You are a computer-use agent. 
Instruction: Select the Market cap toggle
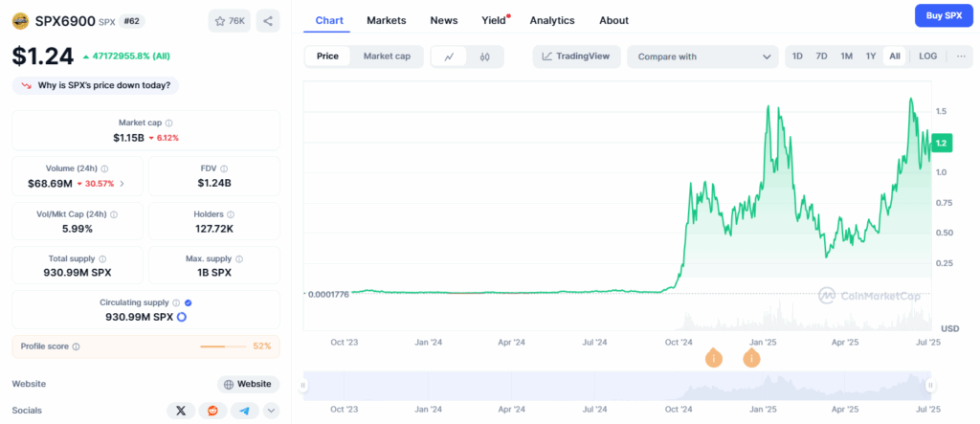click(387, 56)
